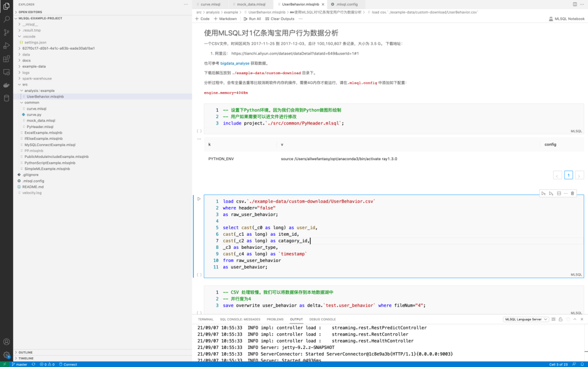Collapse the common folder
This screenshot has width=588, height=367.
32,102
